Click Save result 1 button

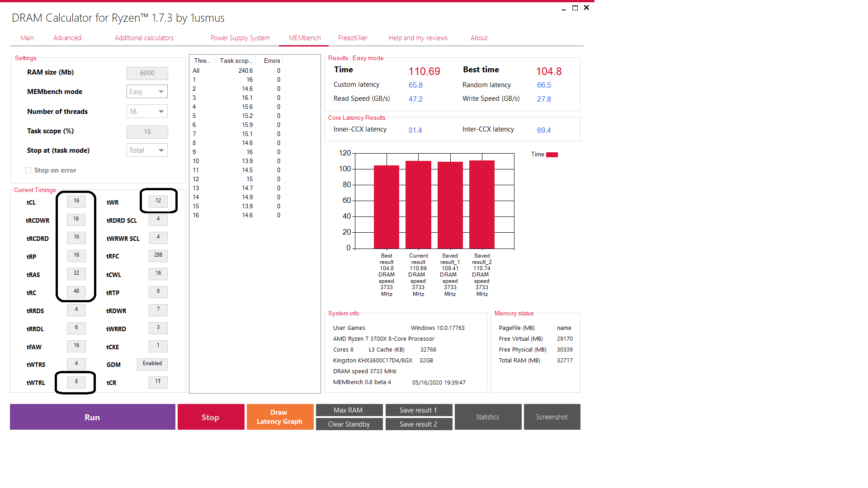[419, 410]
